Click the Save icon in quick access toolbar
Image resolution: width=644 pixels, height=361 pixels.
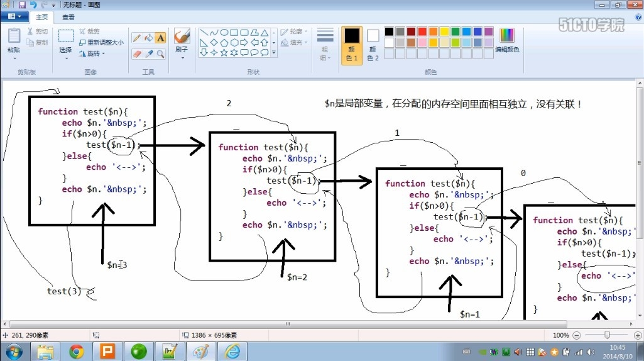[22, 5]
